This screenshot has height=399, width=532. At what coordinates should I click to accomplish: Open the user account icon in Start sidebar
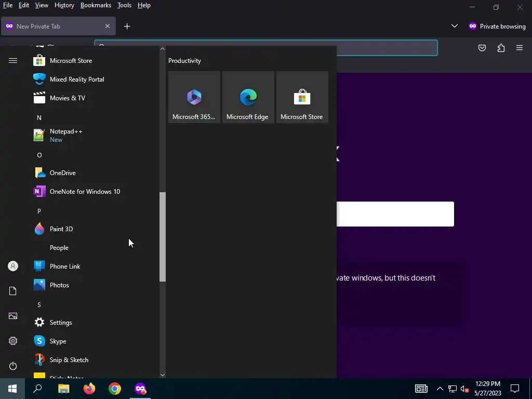[13, 267]
